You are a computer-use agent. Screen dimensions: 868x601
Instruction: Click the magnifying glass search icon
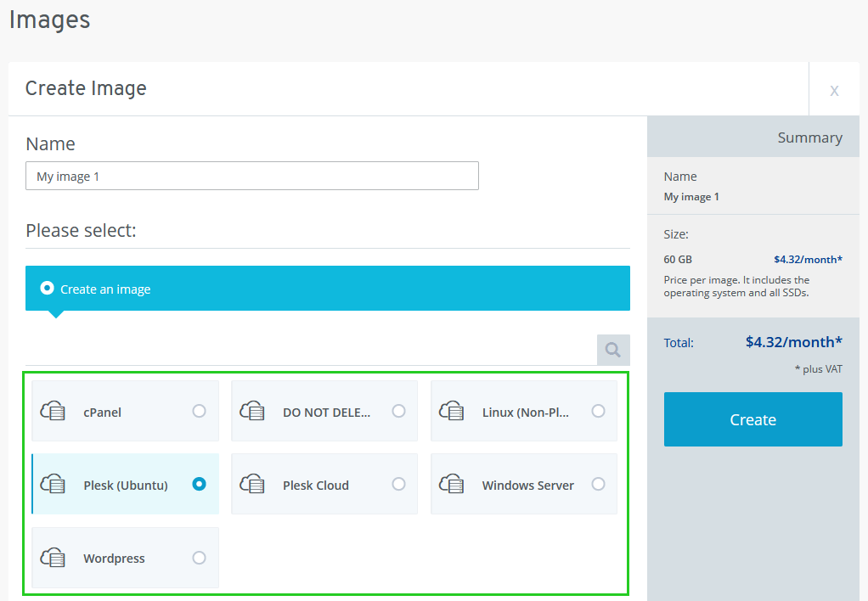point(613,349)
